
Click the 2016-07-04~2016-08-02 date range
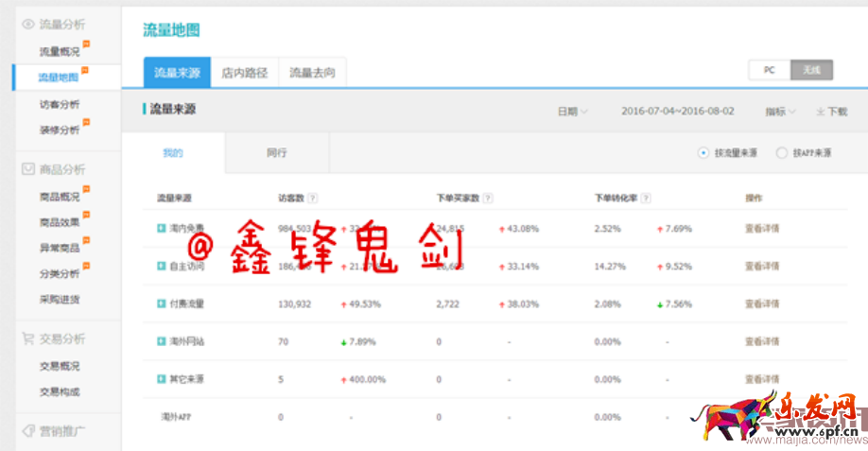677,112
